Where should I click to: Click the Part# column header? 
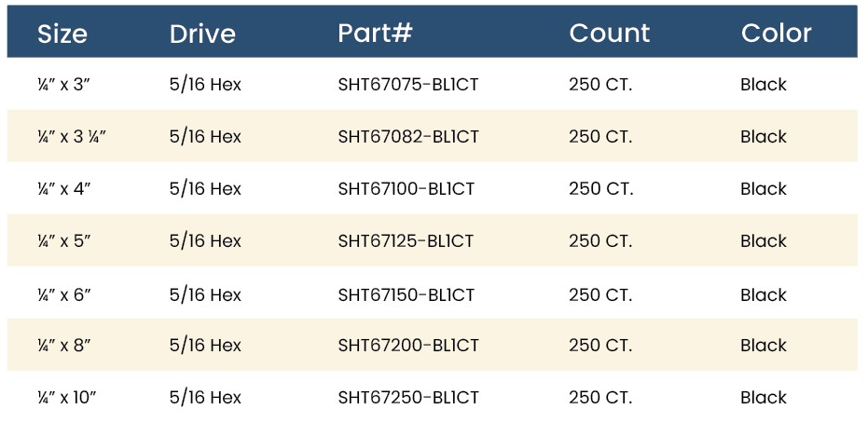[x=375, y=33]
